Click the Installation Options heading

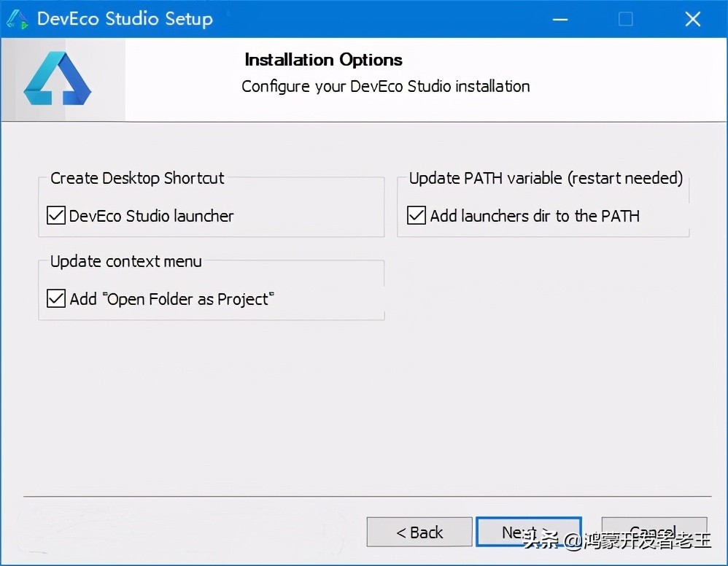pos(323,60)
